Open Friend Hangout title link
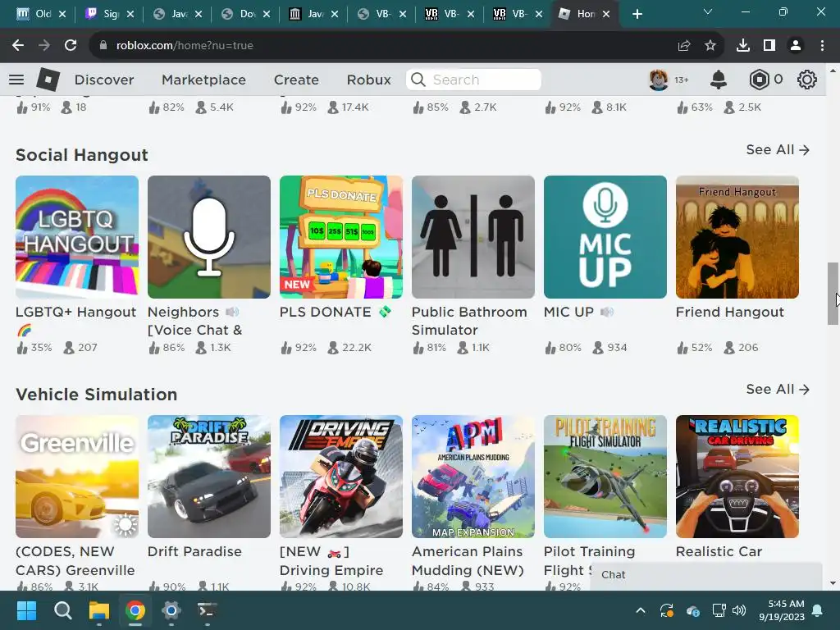This screenshot has height=630, width=840. click(729, 312)
